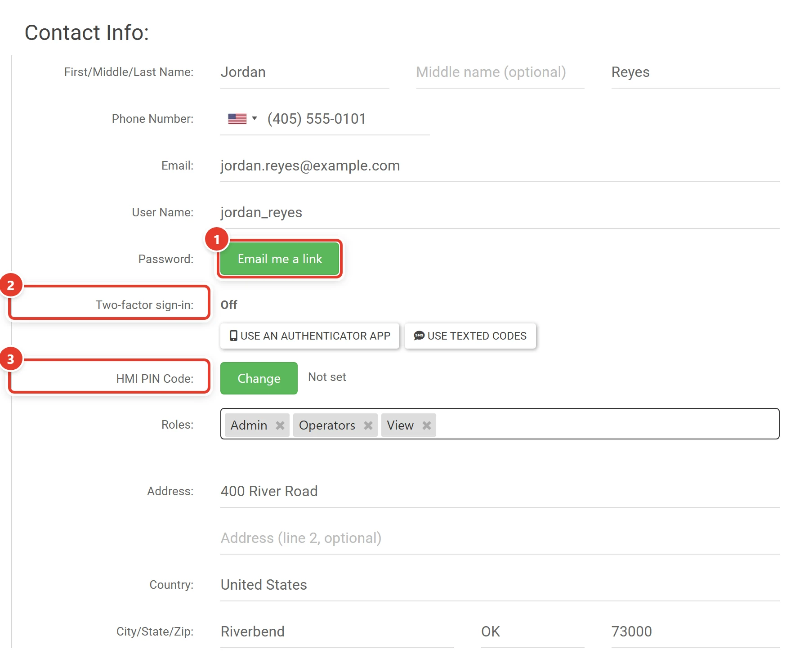Click empty area in Roles box
Viewport: 804px width, 672px height.
607,424
